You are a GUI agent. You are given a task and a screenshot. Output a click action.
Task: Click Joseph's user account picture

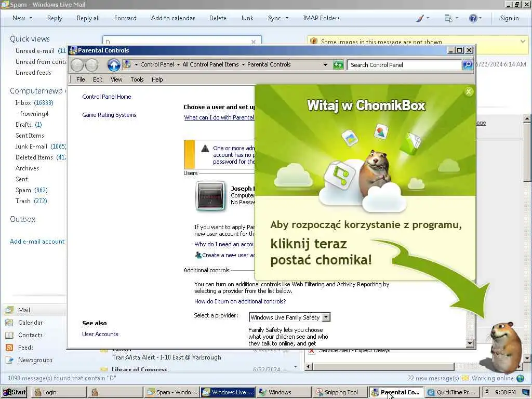[x=211, y=196]
